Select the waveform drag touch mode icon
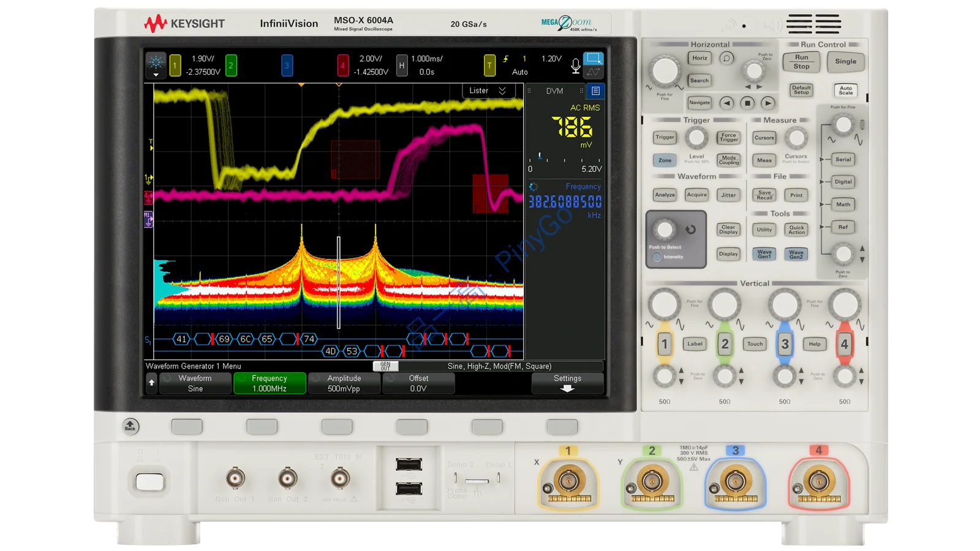 tap(593, 72)
